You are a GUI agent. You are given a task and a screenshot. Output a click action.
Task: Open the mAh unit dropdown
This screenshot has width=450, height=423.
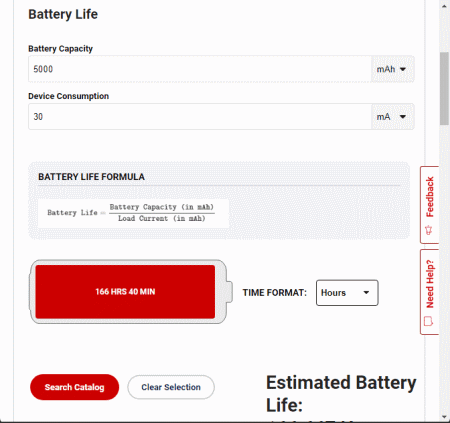tap(392, 69)
